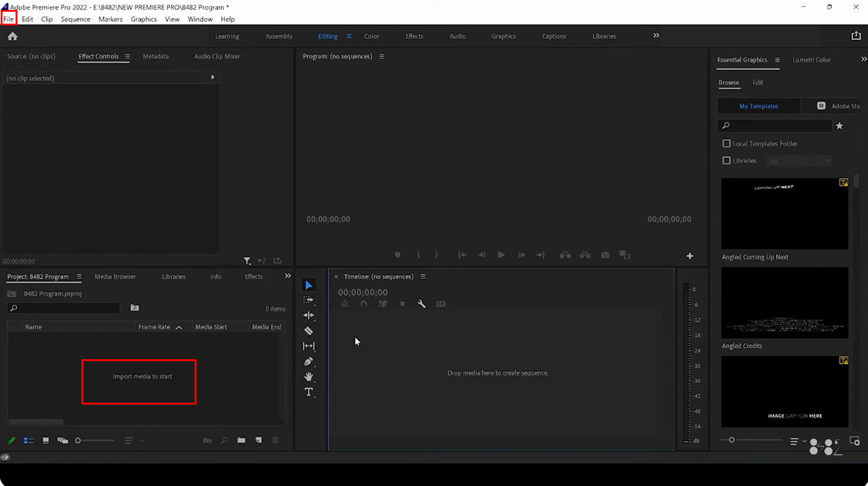The image size is (868, 486).
Task: Select the Slip tool
Action: pos(309,346)
